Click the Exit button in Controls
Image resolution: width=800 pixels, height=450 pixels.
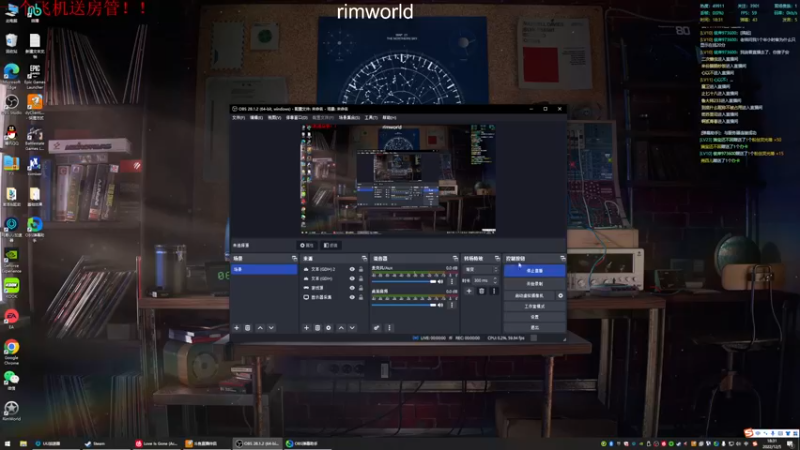pyautogui.click(x=534, y=327)
